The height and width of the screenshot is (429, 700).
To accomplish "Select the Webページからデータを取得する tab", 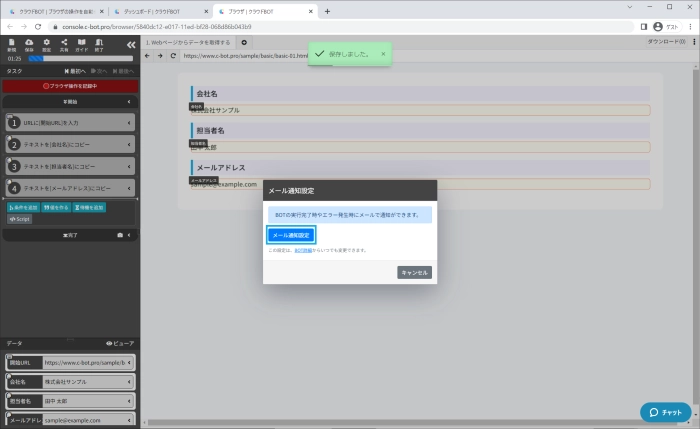I will tap(188, 42).
